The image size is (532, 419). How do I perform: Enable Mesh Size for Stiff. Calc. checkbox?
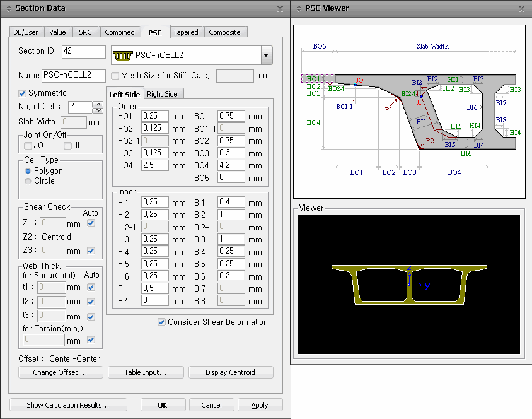[115, 76]
